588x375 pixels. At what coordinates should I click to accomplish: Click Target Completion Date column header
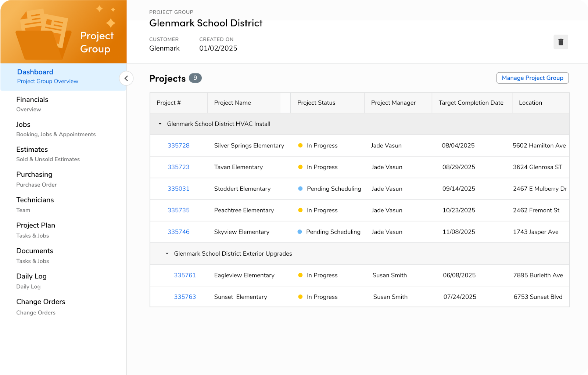(x=472, y=103)
